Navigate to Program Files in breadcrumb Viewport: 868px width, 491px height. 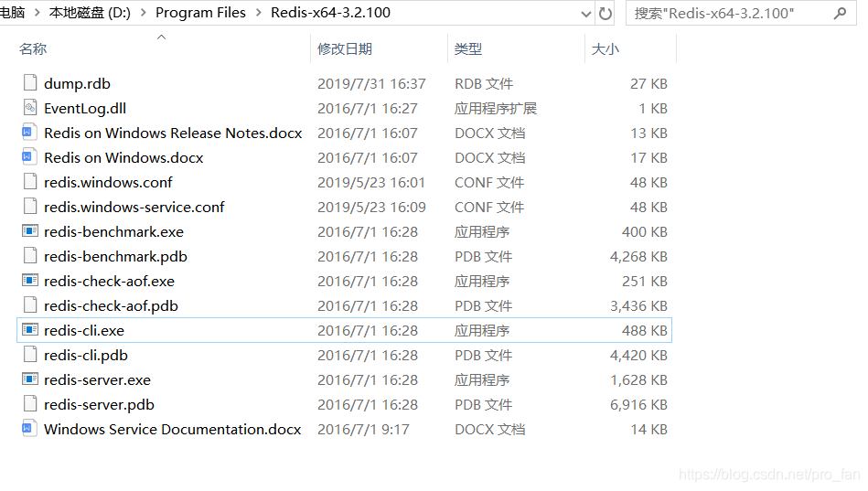coord(200,13)
